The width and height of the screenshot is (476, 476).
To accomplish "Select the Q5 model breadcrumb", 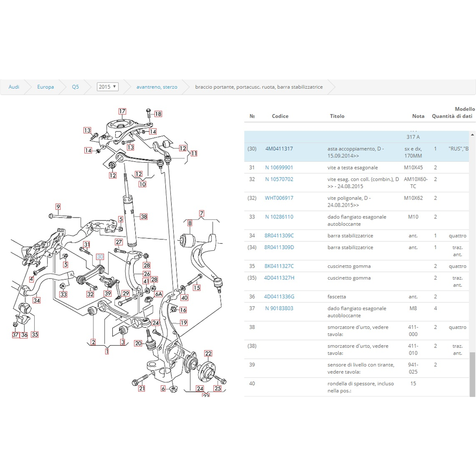I will [x=75, y=87].
